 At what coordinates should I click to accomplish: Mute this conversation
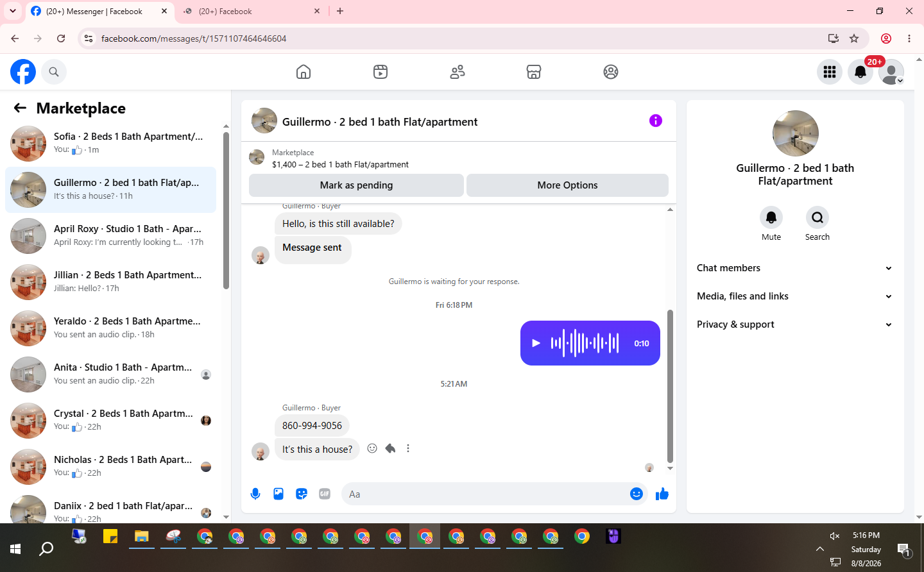(771, 217)
